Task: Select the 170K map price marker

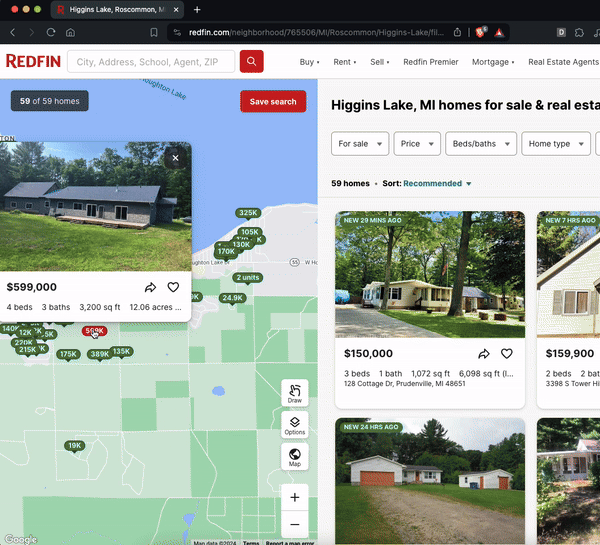Action: coord(226,251)
